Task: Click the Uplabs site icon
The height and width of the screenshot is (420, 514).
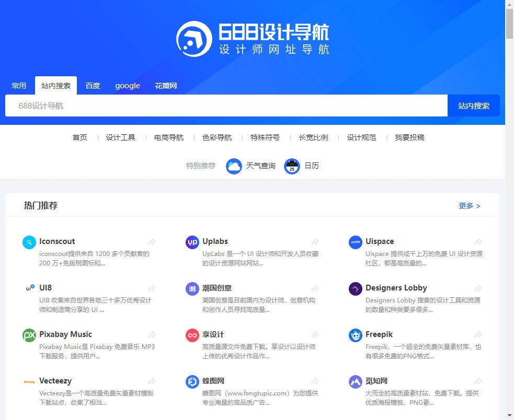Action: tap(192, 242)
